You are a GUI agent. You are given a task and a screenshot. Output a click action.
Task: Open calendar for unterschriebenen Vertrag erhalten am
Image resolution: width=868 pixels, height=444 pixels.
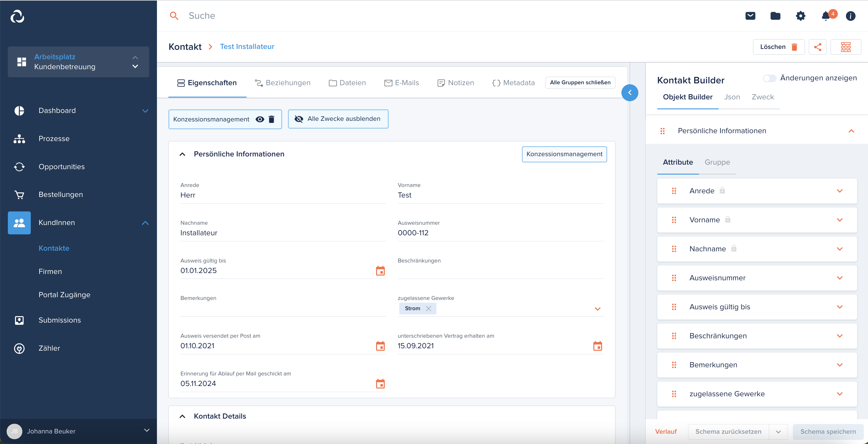click(598, 346)
